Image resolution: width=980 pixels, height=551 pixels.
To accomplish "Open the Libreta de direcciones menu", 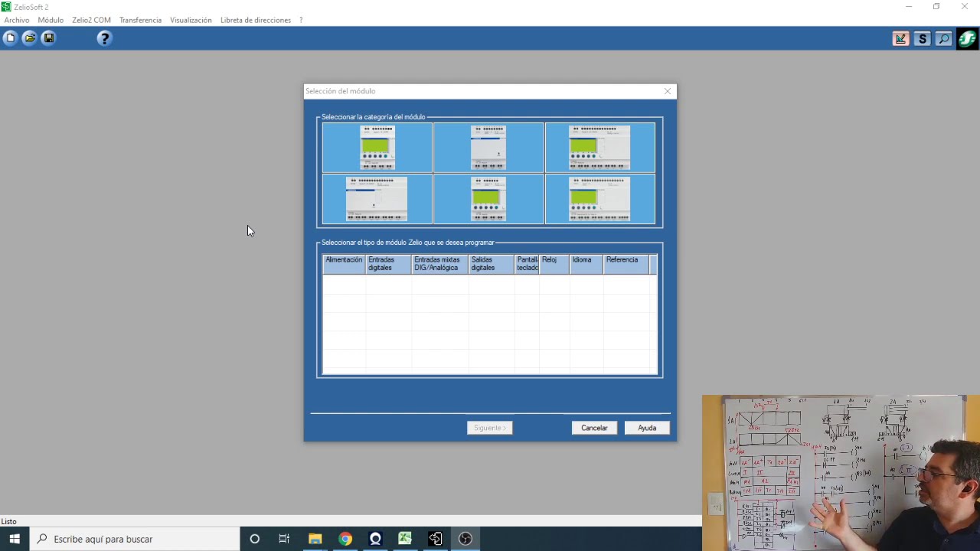I will click(256, 20).
